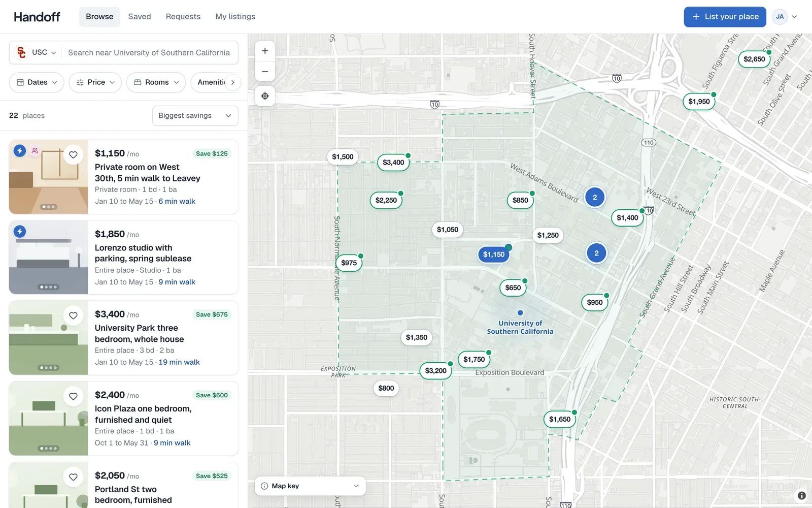Open the Price filter dropdown

click(x=95, y=82)
